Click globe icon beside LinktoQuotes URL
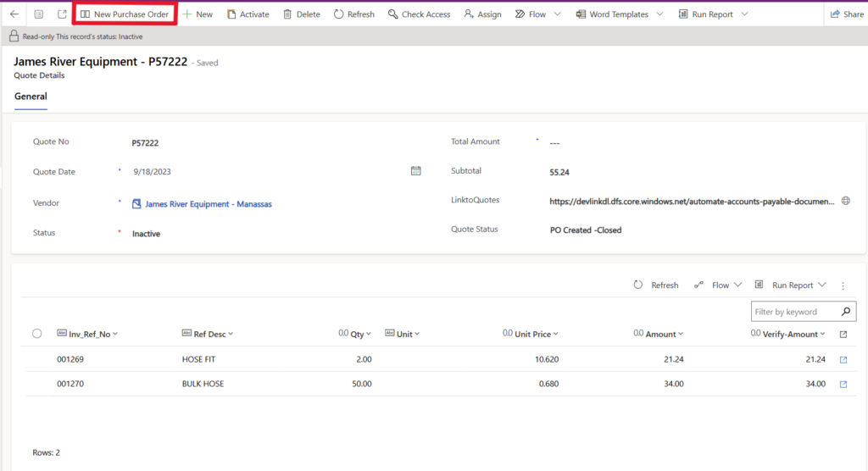 click(843, 201)
